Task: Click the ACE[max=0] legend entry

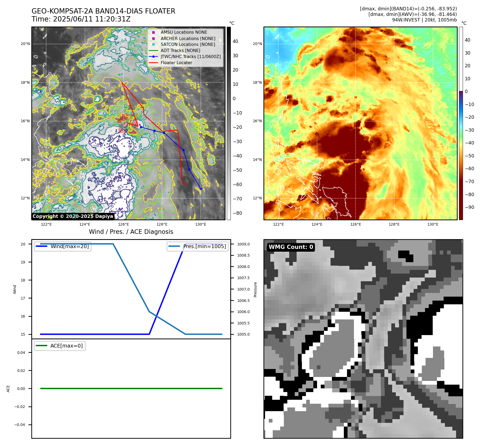Action: [x=60, y=346]
